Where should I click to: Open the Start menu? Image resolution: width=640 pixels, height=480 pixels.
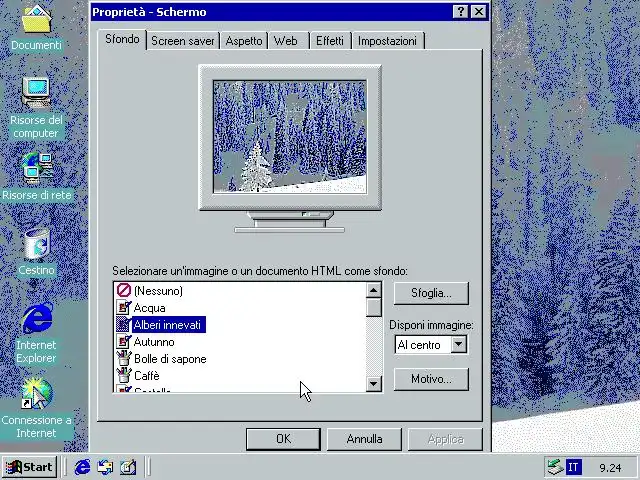click(29, 467)
